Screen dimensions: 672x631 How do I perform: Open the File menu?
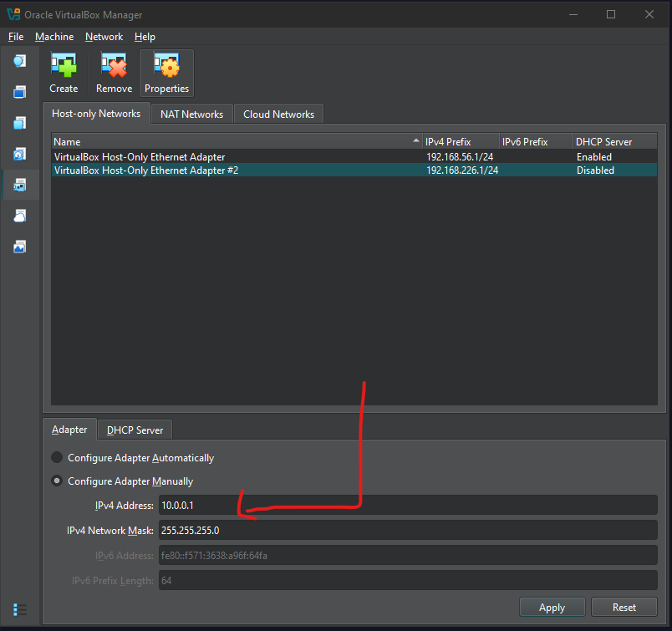[x=16, y=37]
